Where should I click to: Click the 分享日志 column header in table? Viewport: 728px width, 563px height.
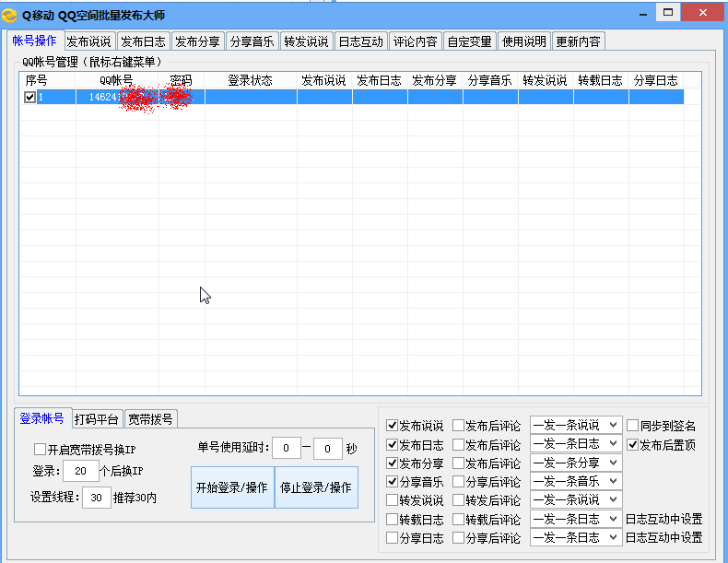click(655, 80)
